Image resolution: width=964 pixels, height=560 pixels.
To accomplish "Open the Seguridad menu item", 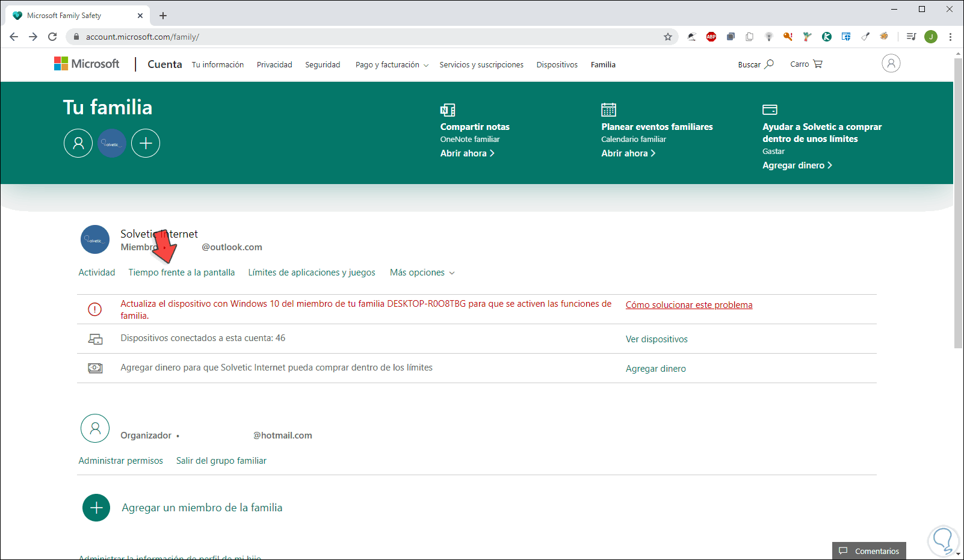I will (x=323, y=65).
